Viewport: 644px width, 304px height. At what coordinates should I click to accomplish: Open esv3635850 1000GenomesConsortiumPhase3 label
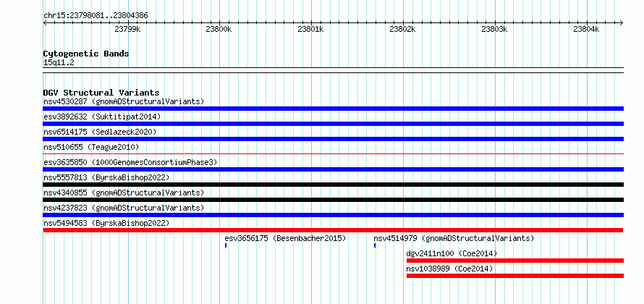[130, 162]
